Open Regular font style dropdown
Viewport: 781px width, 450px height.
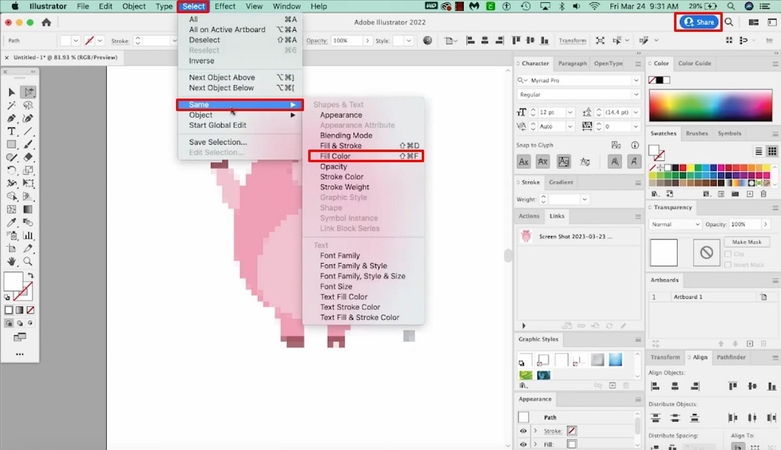pyautogui.click(x=636, y=94)
